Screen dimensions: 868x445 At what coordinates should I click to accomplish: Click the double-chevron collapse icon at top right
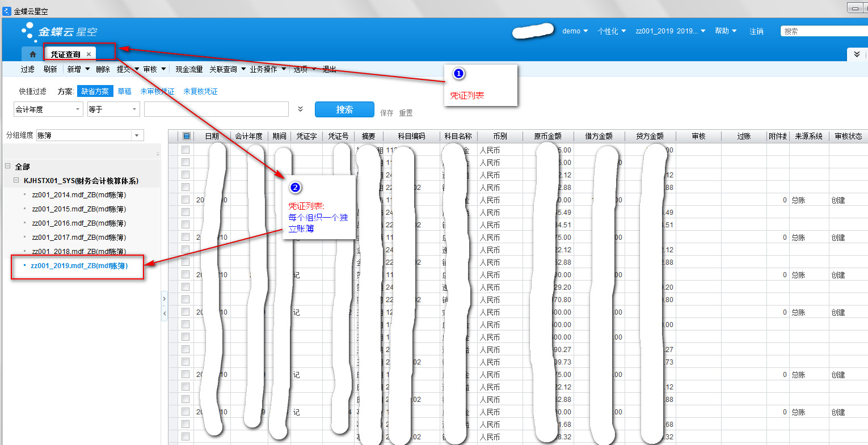(x=857, y=54)
